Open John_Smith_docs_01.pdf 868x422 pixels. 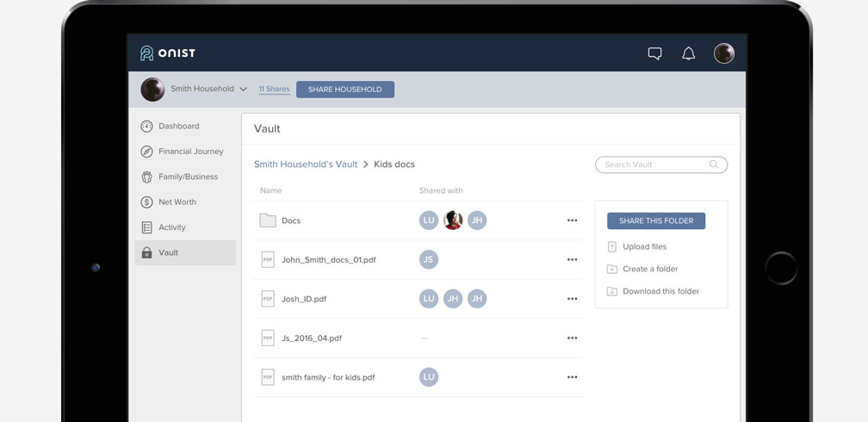(329, 260)
